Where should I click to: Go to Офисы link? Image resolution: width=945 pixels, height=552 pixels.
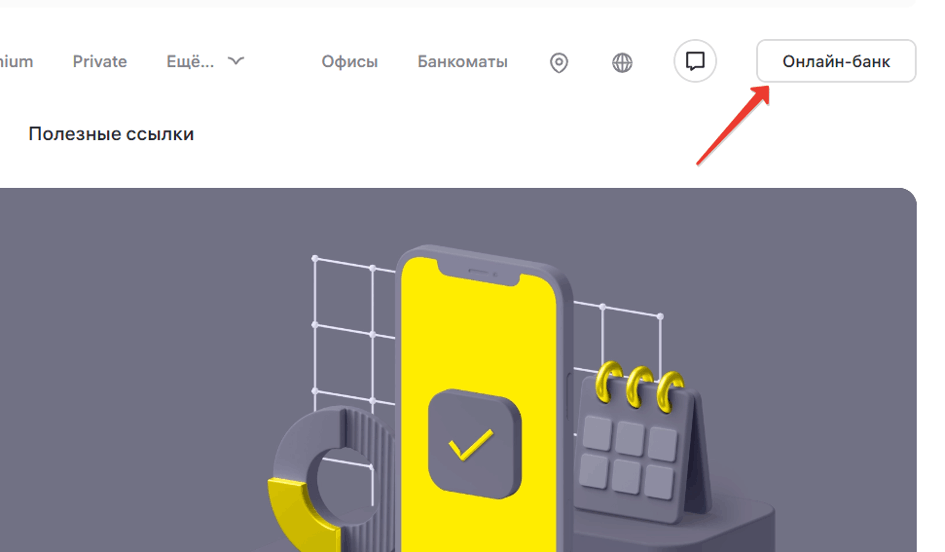point(350,61)
